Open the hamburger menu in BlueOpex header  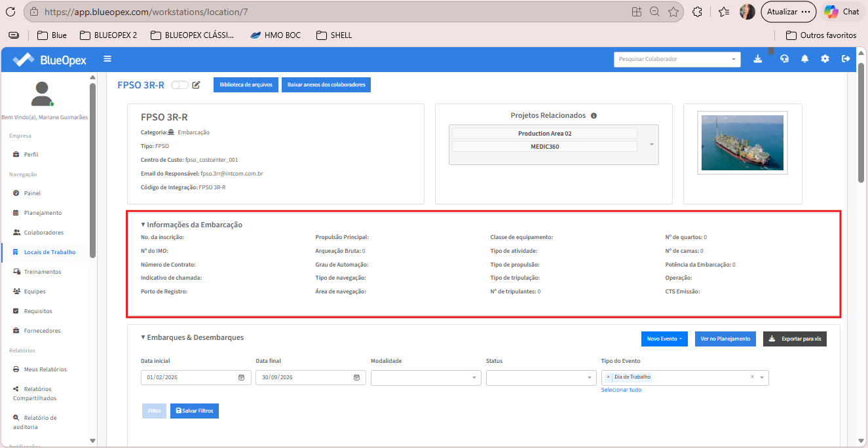(107, 59)
